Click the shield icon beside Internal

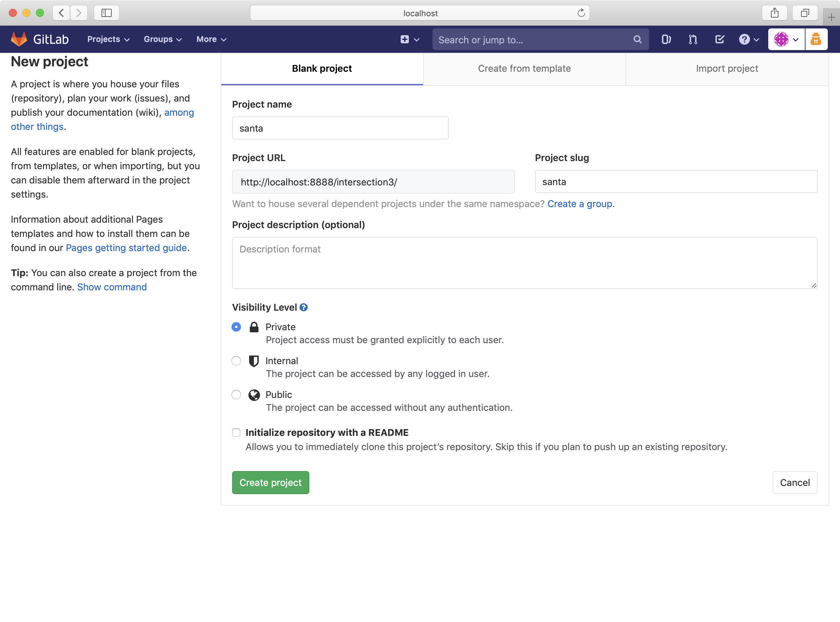point(254,361)
